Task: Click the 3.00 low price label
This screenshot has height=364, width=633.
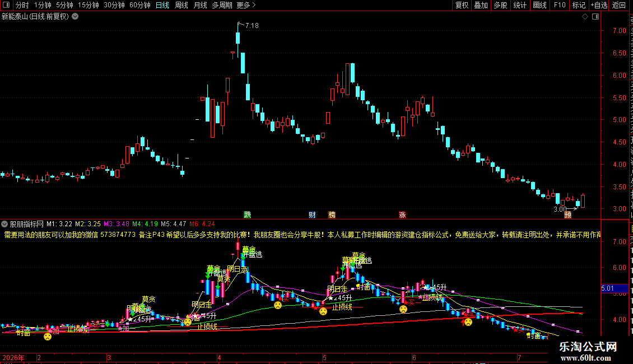Action: tap(560, 209)
